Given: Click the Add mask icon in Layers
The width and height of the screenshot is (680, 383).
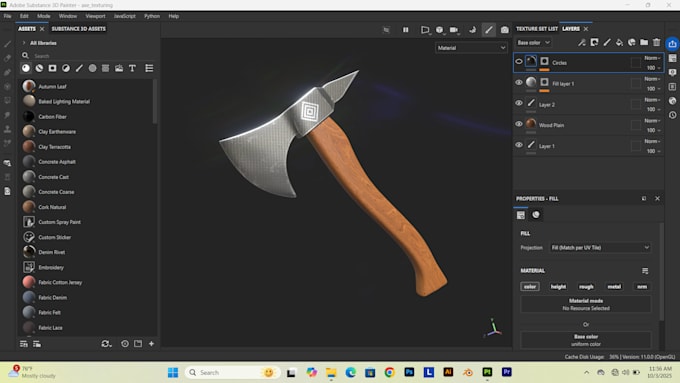Looking at the screenshot, I should (594, 43).
